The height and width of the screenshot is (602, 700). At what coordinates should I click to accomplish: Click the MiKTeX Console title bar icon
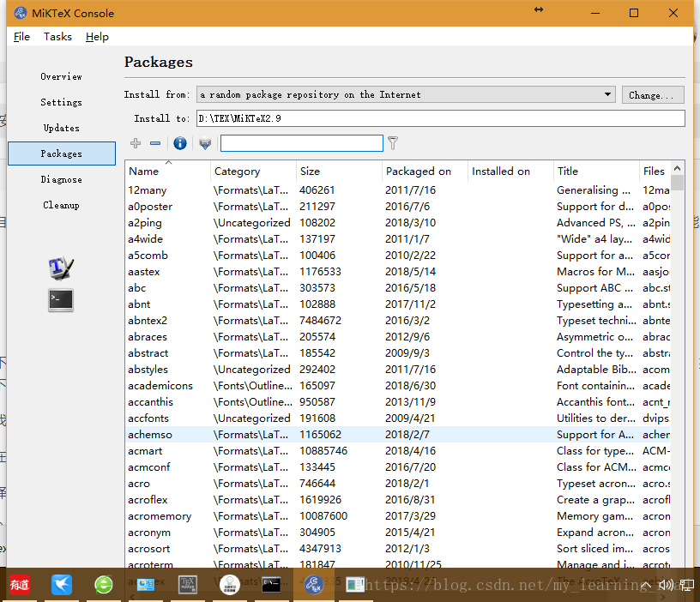click(21, 13)
